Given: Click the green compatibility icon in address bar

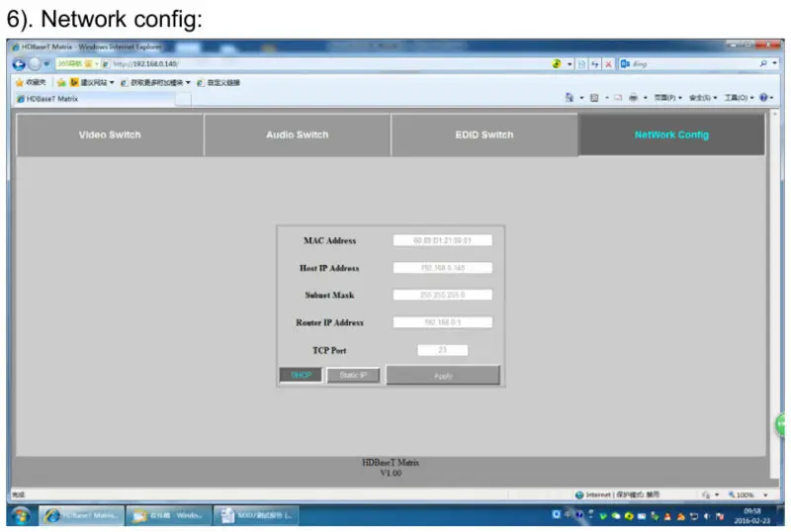Looking at the screenshot, I should 557,64.
